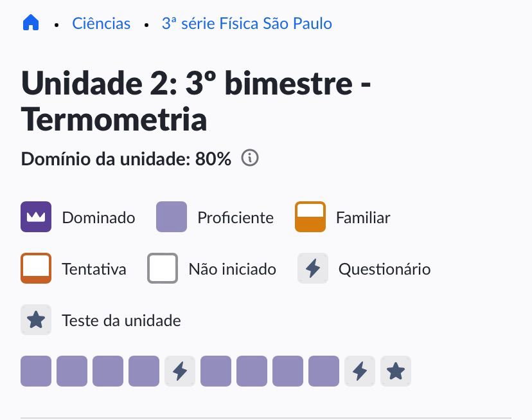The image size is (532, 420).
Task: Open the skill square right after first quiz
Action: pos(216,371)
